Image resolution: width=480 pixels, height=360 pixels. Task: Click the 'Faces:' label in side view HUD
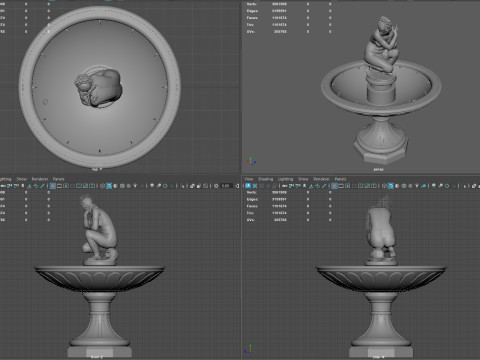coord(252,206)
